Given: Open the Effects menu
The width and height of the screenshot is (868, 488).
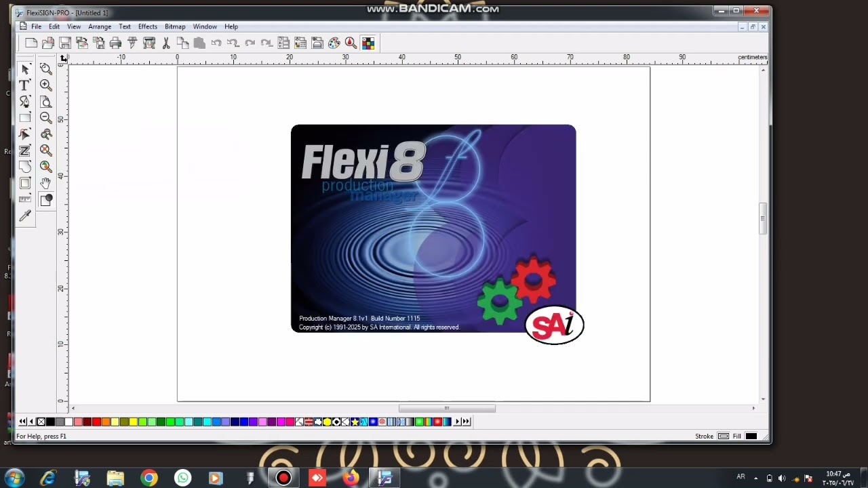Looking at the screenshot, I should tap(148, 26).
